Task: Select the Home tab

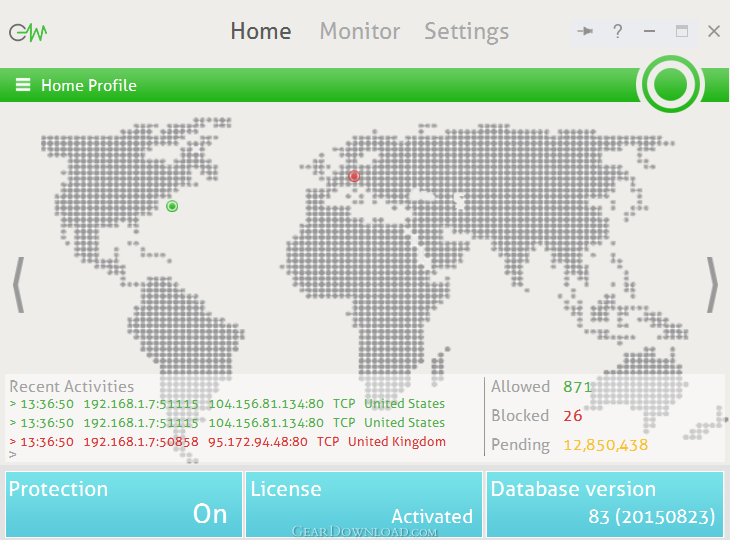Action: 261,32
